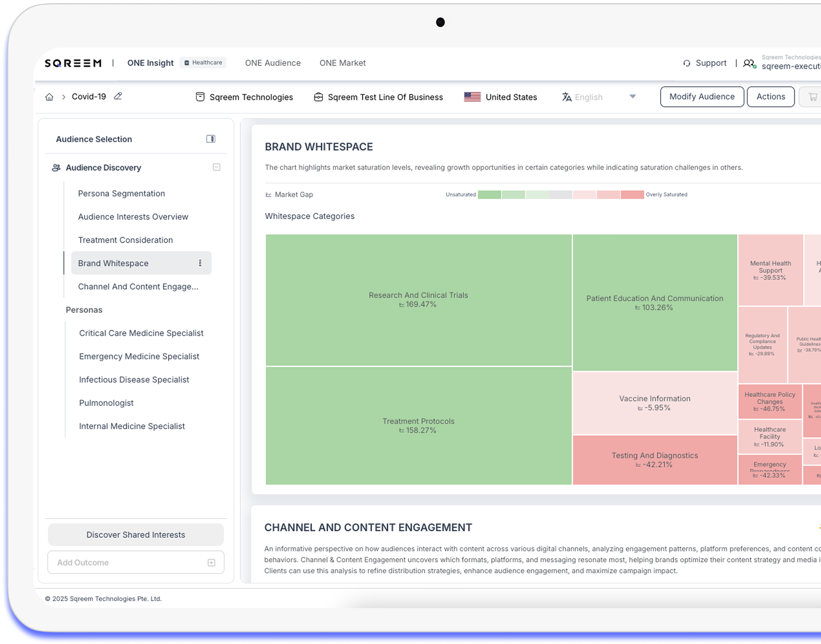Image resolution: width=821 pixels, height=644 pixels.
Task: Go to the home breadcrumb icon
Action: (x=49, y=97)
